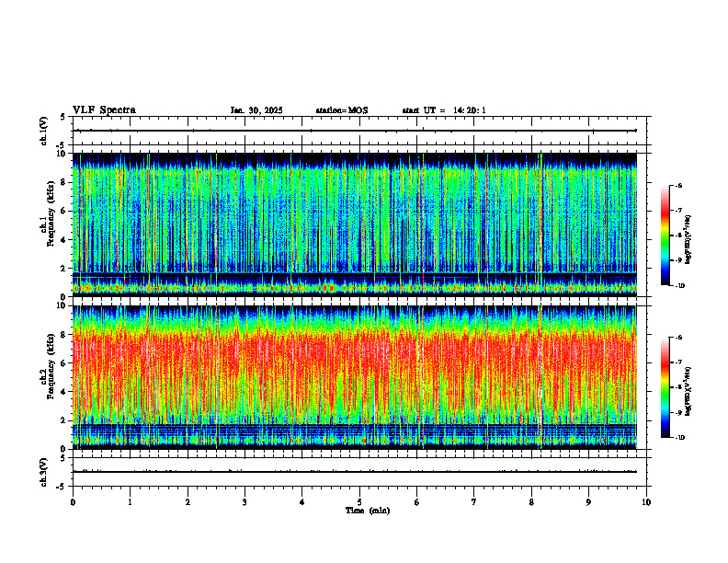This screenshot has width=728, height=563.
Task: Click the "8" kHz tick on the ch.1 frequency axis
Action: click(x=64, y=182)
